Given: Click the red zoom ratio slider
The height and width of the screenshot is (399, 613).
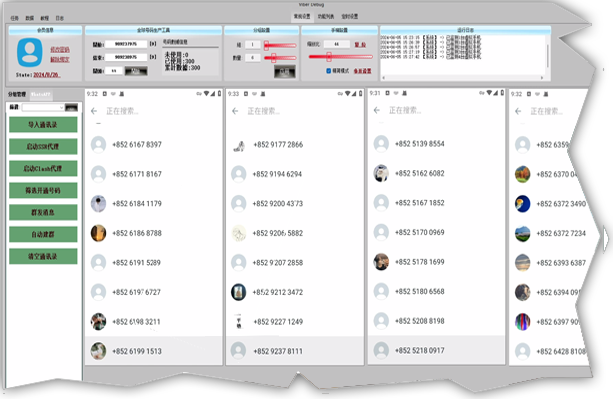Looking at the screenshot, I should (x=340, y=57).
